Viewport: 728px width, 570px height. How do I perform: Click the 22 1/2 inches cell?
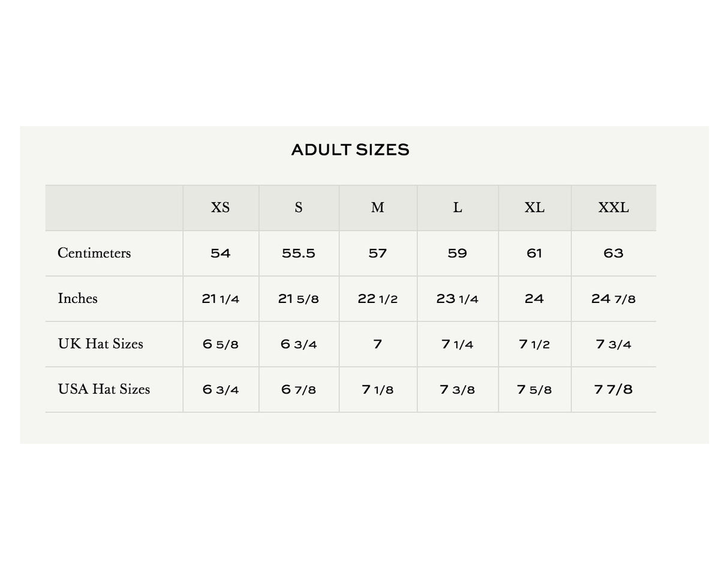pyautogui.click(x=377, y=299)
